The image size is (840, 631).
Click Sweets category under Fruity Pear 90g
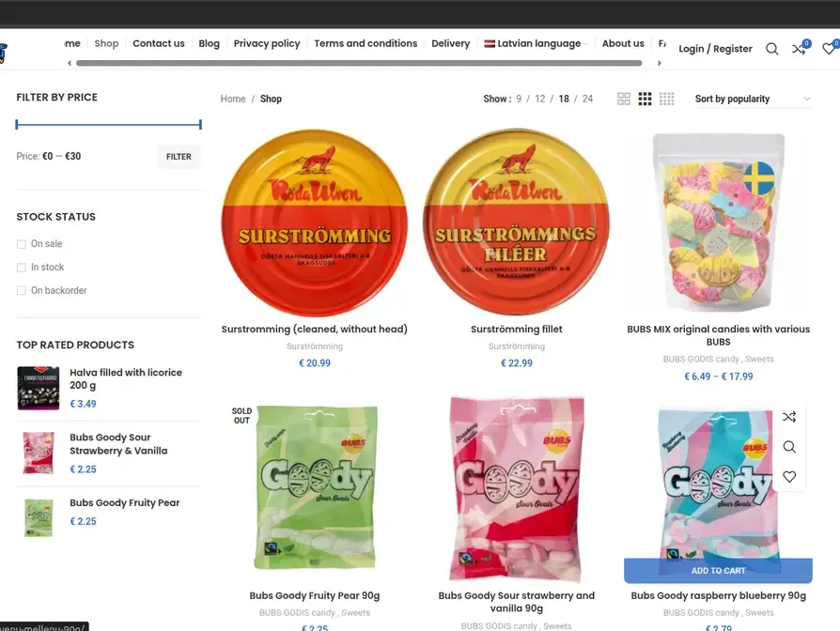coord(356,613)
